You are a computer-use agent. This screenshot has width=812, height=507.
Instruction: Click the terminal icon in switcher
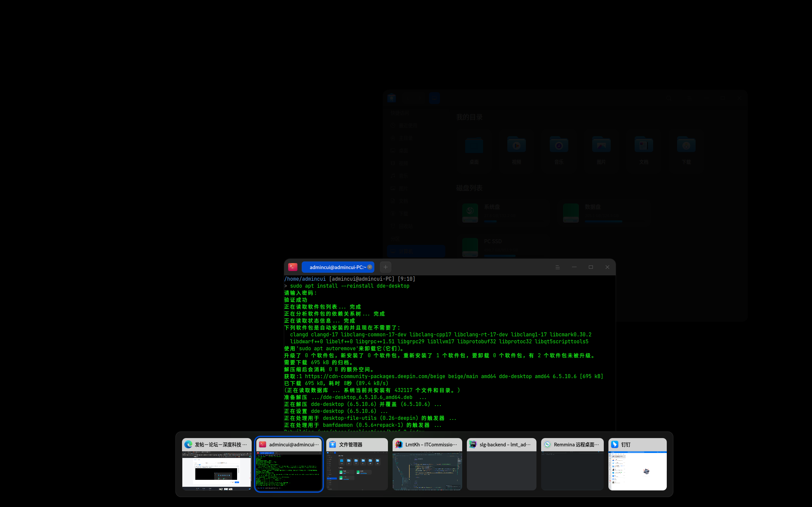pos(262,444)
